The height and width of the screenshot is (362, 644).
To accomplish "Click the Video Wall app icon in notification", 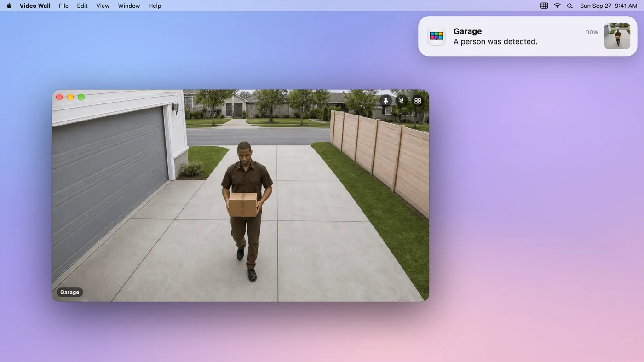I will [x=436, y=36].
